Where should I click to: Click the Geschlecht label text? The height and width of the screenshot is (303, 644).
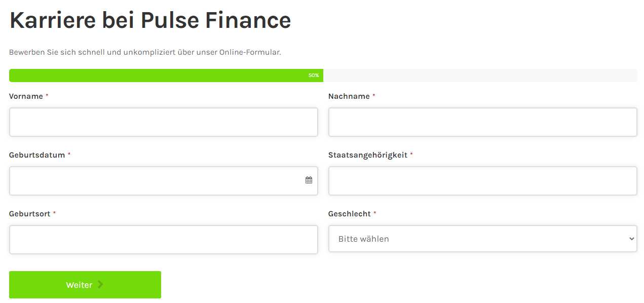click(x=350, y=214)
